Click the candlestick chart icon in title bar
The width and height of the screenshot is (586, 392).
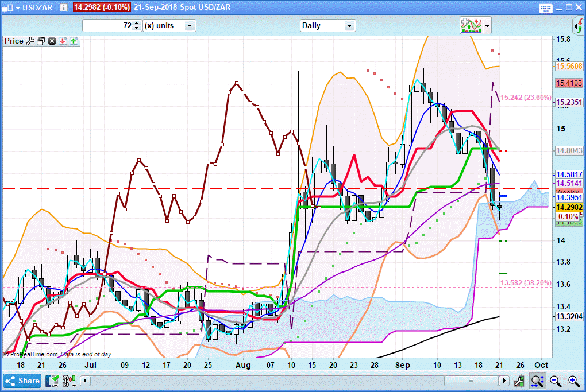pos(7,7)
